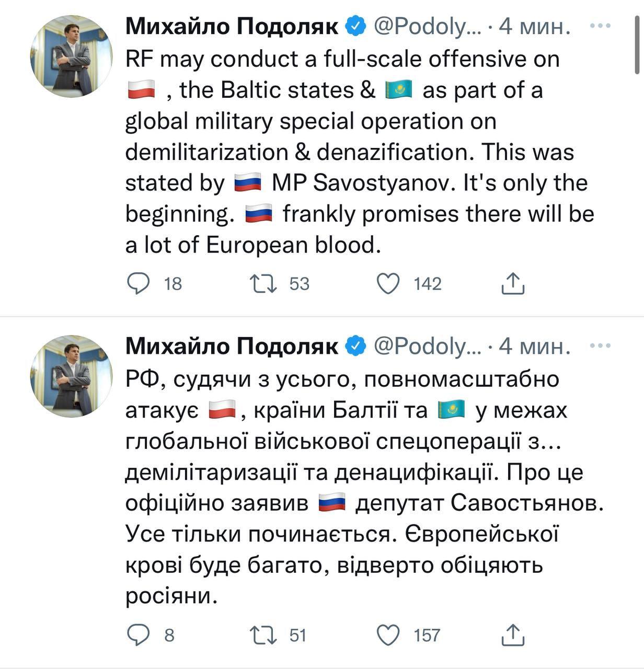
Task: Click the verified checkmark on the second tweet
Action: 356,345
